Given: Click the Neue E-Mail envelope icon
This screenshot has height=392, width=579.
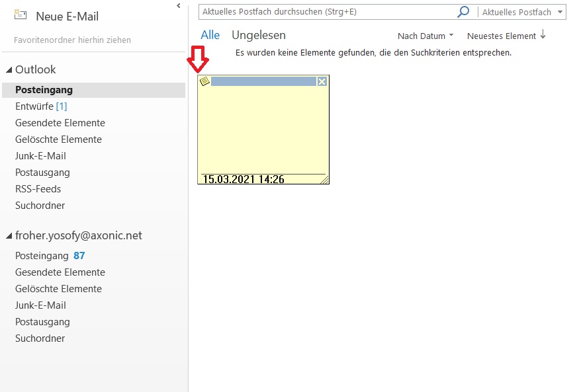Looking at the screenshot, I should click(20, 15).
